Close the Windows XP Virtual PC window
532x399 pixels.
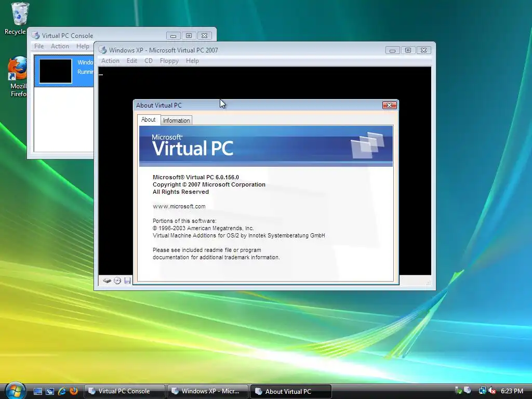coord(424,50)
